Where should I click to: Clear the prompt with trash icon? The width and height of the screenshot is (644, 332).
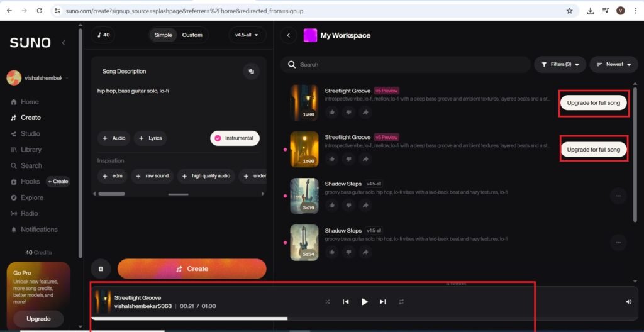click(x=101, y=268)
